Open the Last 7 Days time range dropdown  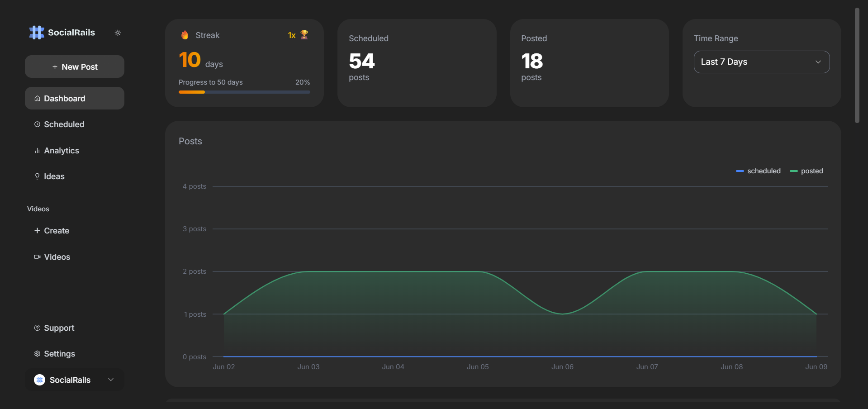[761, 62]
